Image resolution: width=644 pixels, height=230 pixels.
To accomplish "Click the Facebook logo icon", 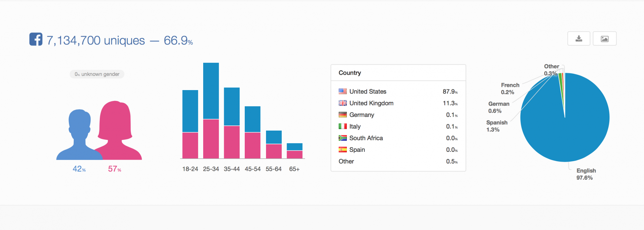I will (x=36, y=39).
